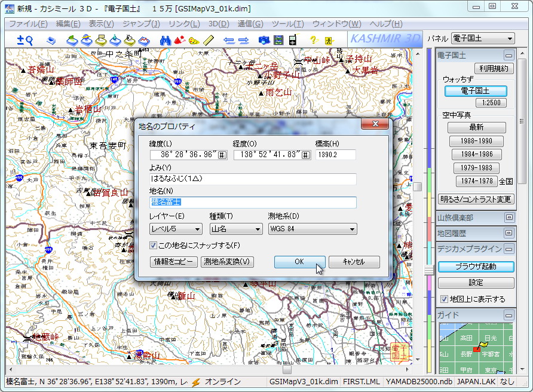Collapse the ガイド panel section
533x392 pixels.
tap(509, 316)
